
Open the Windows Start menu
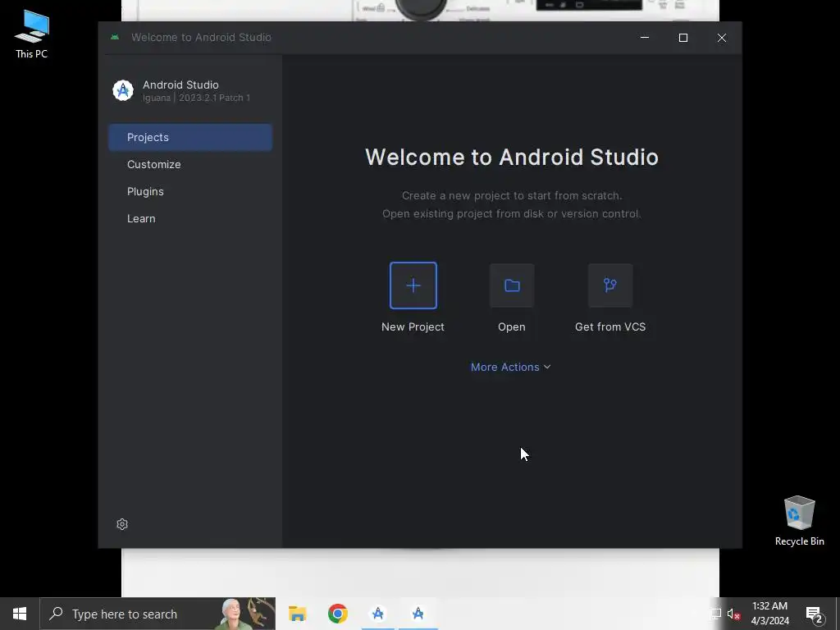click(20, 614)
